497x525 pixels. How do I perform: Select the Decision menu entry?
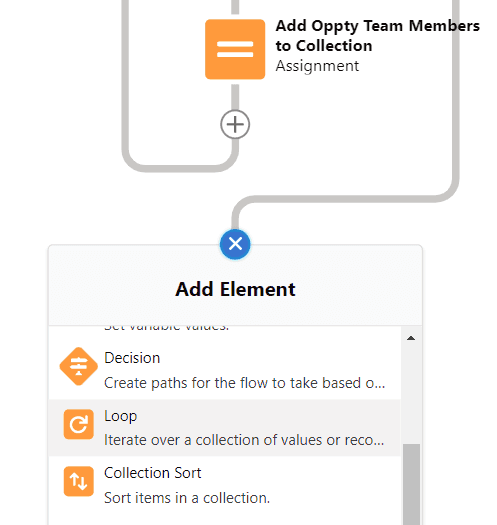point(225,370)
